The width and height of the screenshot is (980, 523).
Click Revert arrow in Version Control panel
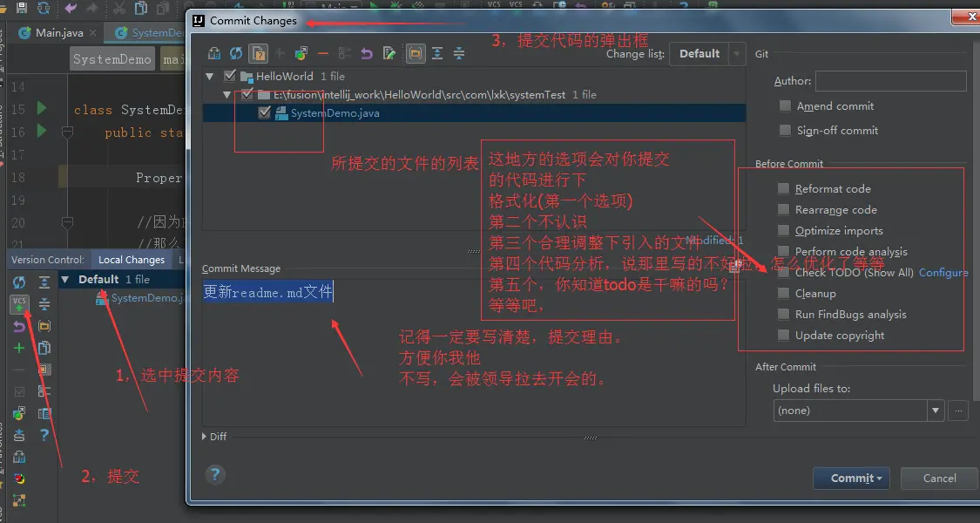19,326
